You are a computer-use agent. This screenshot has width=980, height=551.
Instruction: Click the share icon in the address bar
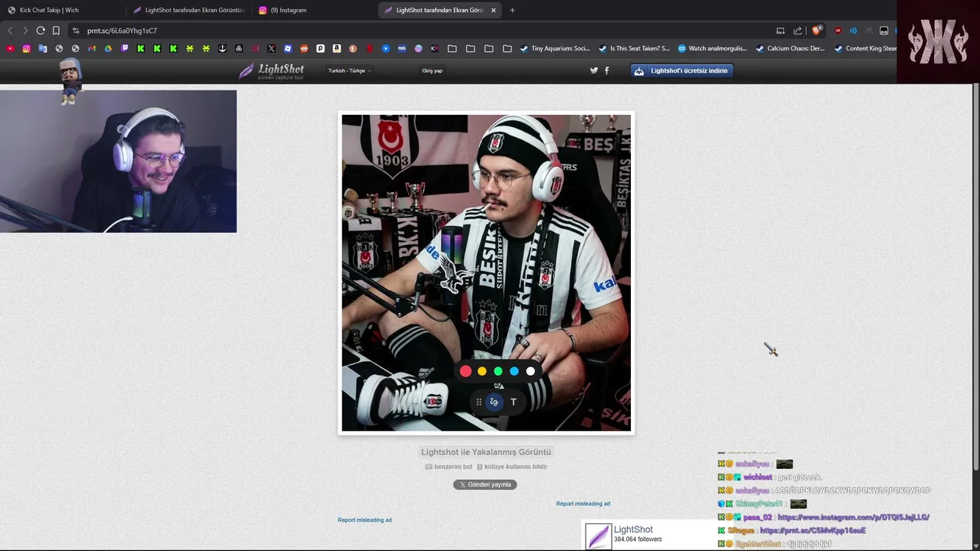pos(798,31)
